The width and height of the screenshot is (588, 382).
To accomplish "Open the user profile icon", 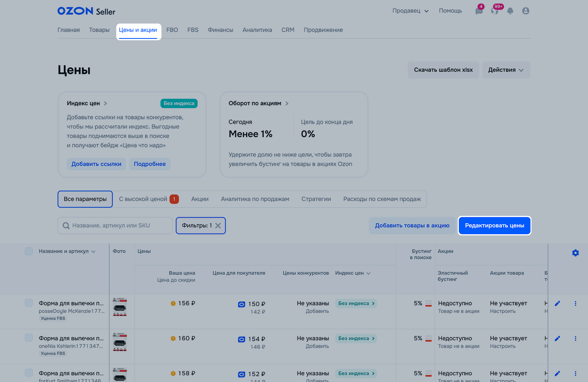I will pos(526,11).
